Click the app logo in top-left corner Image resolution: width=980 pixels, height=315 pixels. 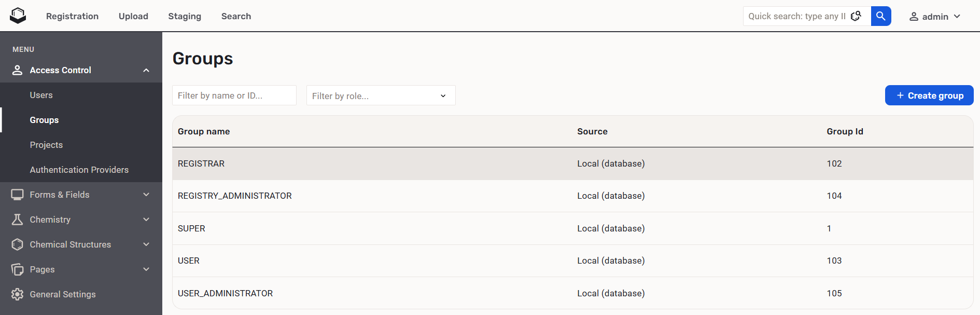18,16
